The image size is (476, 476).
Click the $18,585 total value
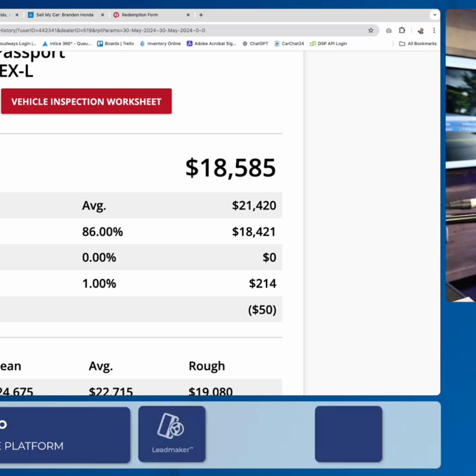(231, 168)
